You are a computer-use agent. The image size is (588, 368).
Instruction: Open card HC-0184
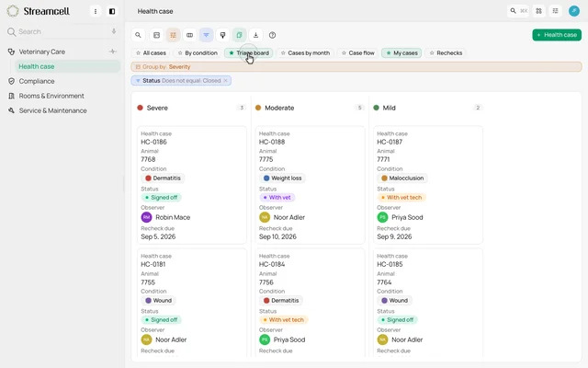tap(310, 303)
